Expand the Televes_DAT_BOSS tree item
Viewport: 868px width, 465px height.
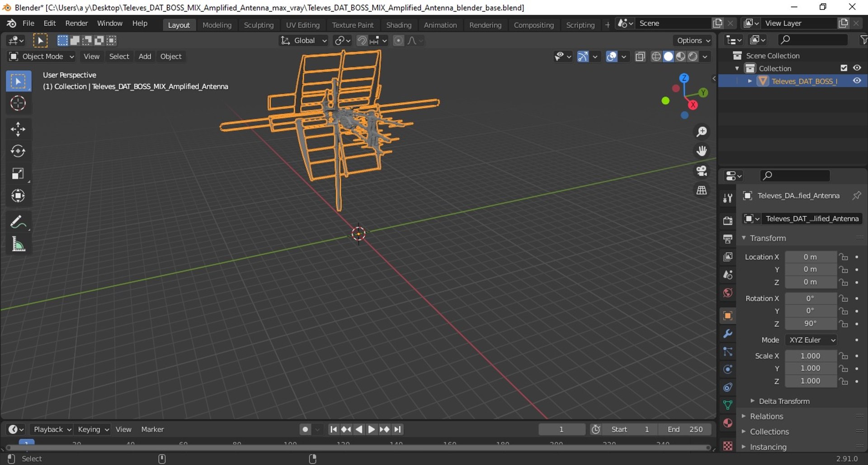pos(750,81)
